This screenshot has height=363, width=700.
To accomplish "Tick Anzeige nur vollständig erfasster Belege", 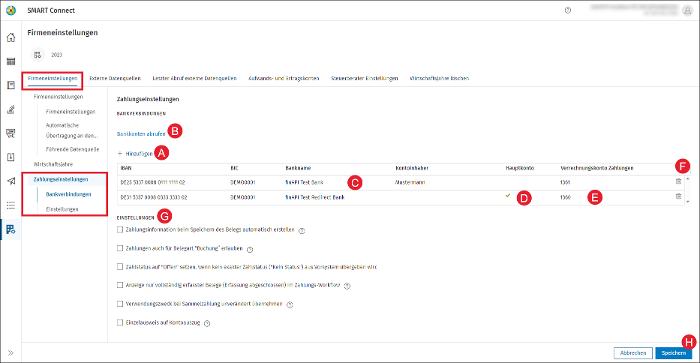I will tap(120, 285).
